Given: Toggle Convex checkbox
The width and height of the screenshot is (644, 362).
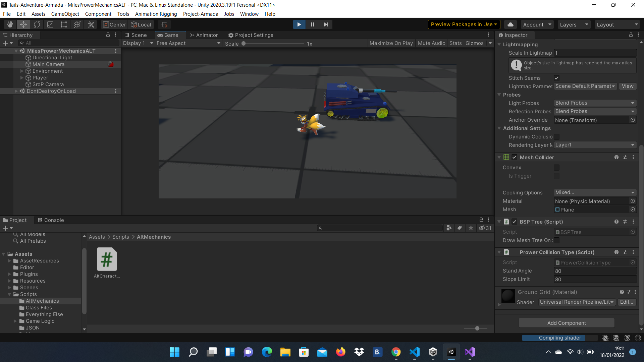Looking at the screenshot, I should [x=556, y=168].
